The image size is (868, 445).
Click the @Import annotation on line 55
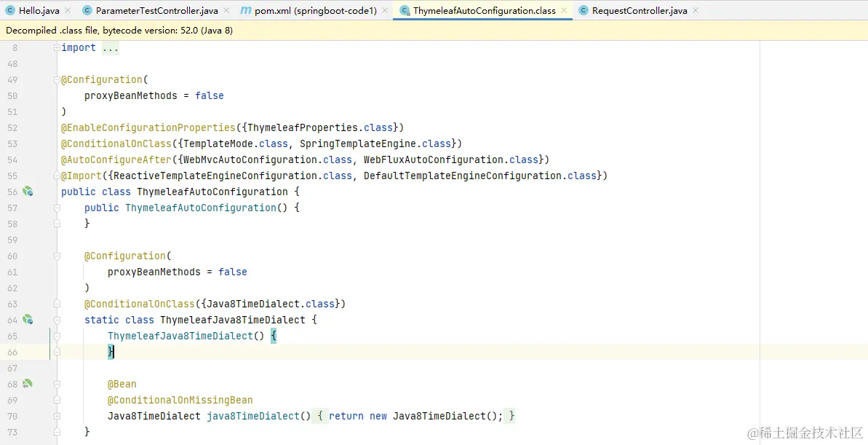(x=81, y=176)
